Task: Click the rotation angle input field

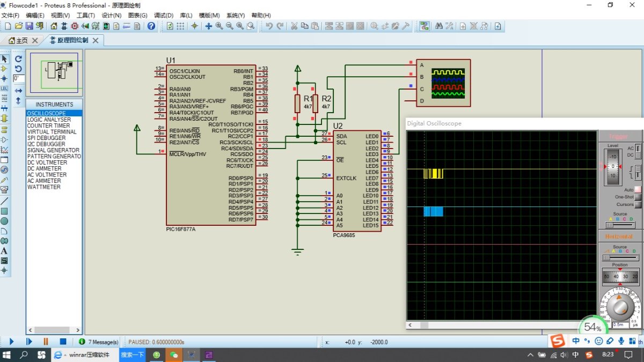Action: point(18,78)
